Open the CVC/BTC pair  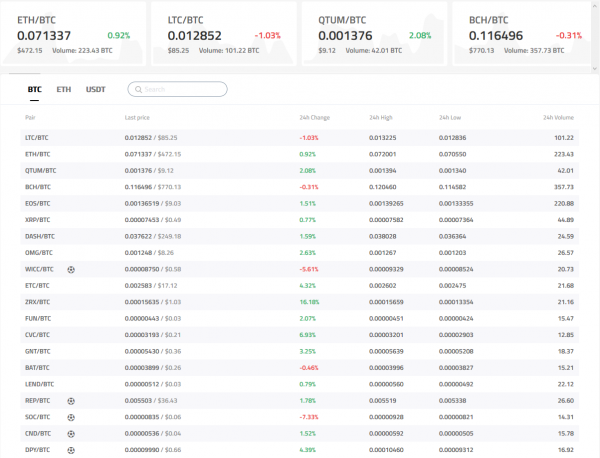click(37, 335)
